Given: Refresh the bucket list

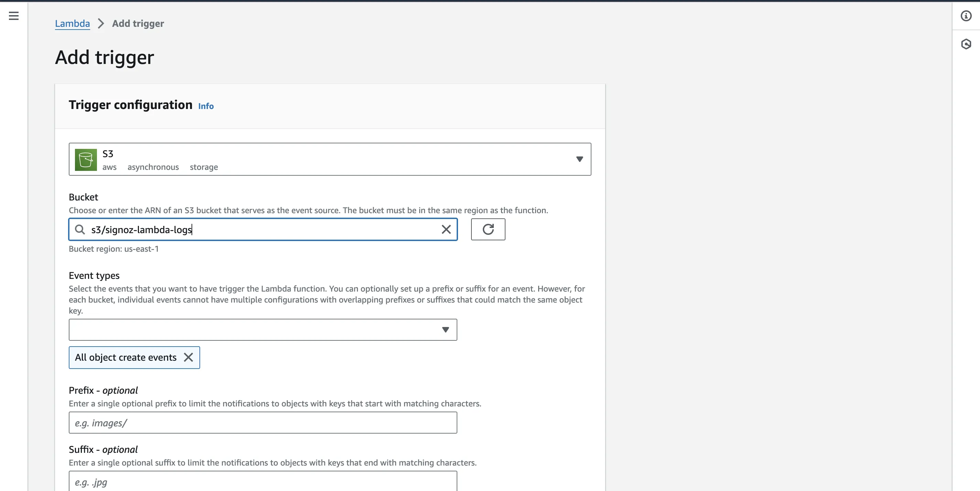Looking at the screenshot, I should pyautogui.click(x=488, y=229).
